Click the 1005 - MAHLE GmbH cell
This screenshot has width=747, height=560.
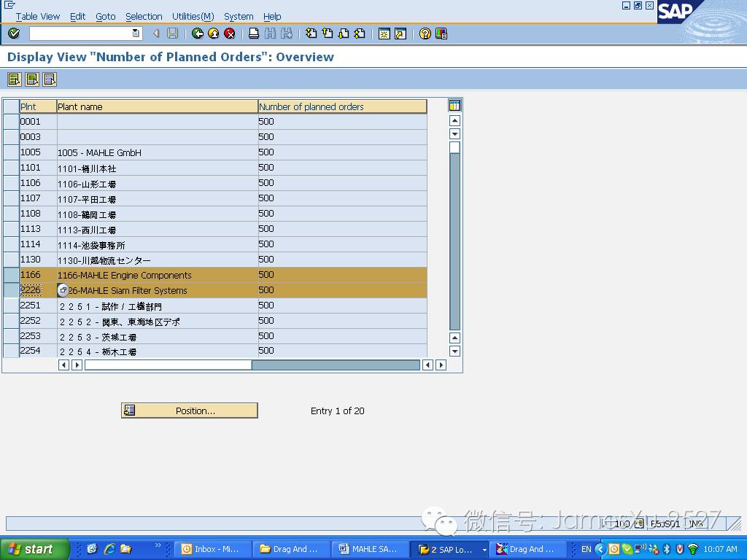coord(158,153)
